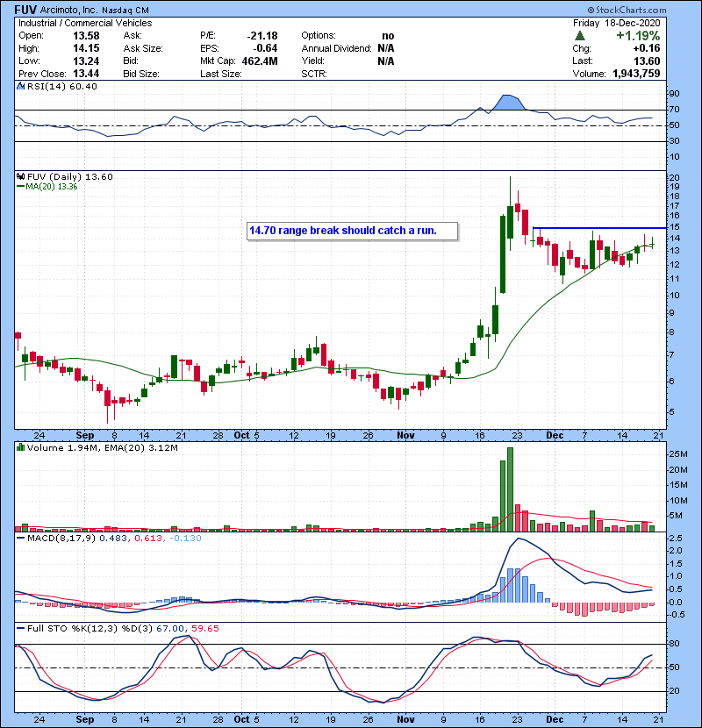The width and height of the screenshot is (702, 728).
Task: Click the MACD histogram value -0.130
Action: coord(185,539)
